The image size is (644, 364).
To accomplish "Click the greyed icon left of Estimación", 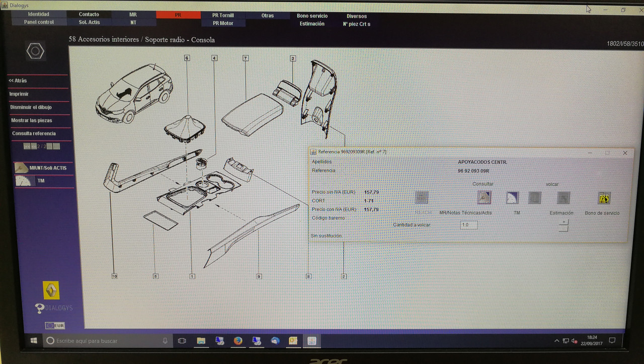I will point(534,197).
